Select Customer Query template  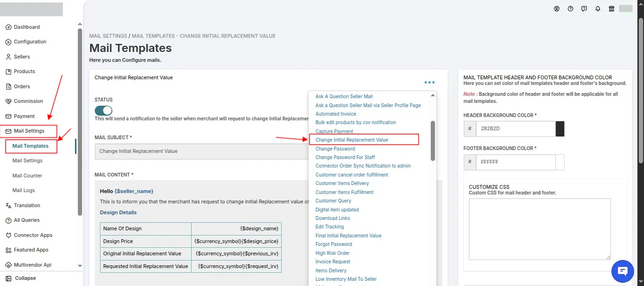[x=334, y=201]
